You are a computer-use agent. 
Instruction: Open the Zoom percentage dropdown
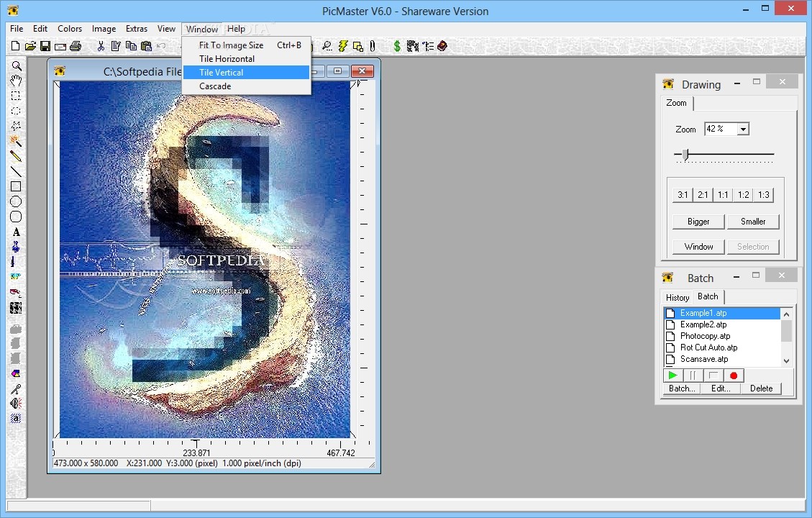(743, 129)
